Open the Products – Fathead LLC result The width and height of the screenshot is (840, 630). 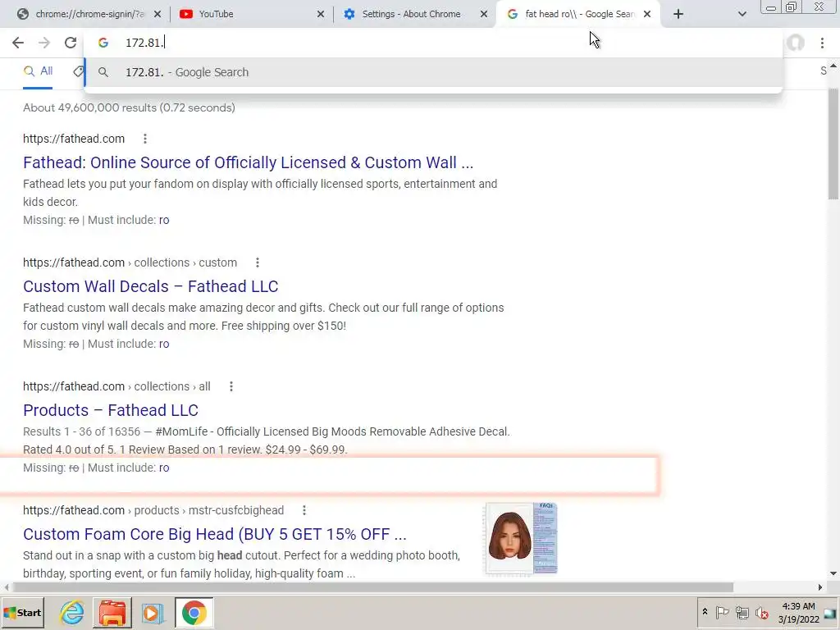(x=111, y=410)
